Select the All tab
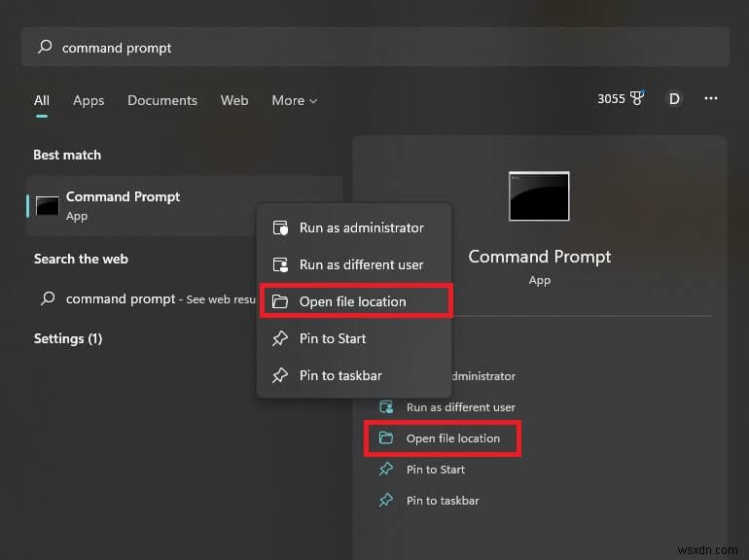The width and height of the screenshot is (749, 560). 42,100
